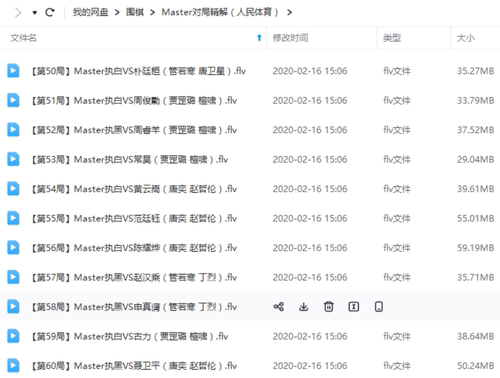Click the video icon of 第59局 file
This screenshot has height=378, width=500.
(x=13, y=336)
